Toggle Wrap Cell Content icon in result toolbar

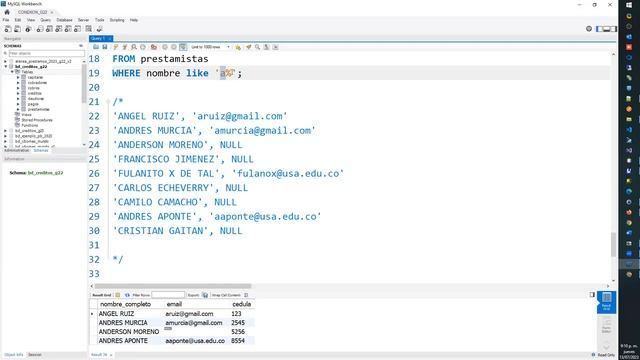[246, 295]
